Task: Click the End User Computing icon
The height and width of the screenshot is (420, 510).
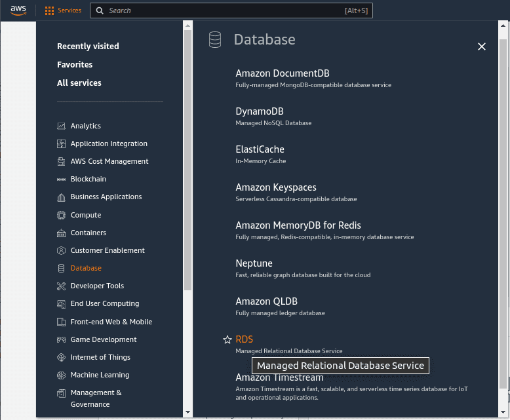Action: tap(61, 303)
